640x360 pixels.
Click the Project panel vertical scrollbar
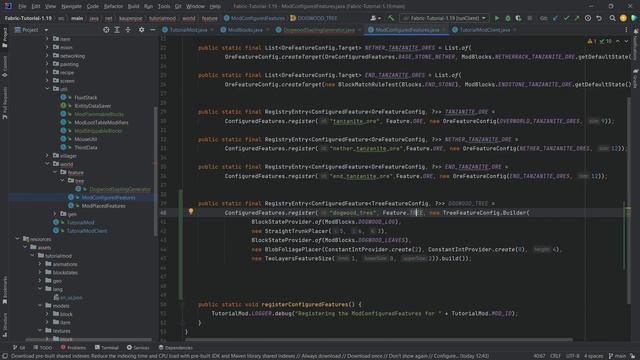coord(155,171)
